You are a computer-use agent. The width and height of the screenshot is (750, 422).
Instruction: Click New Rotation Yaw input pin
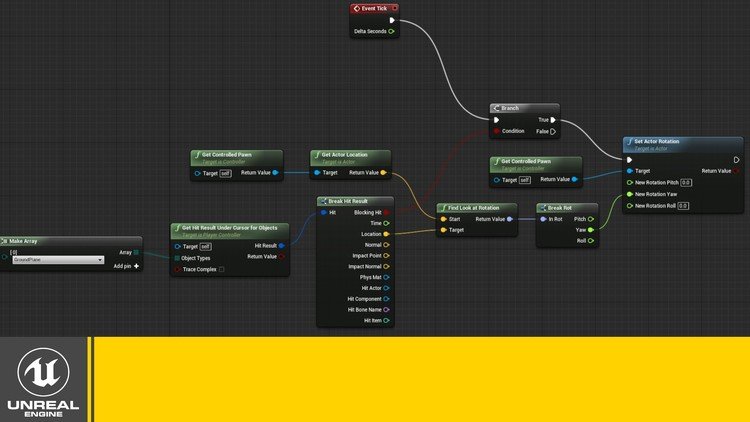(x=629, y=194)
